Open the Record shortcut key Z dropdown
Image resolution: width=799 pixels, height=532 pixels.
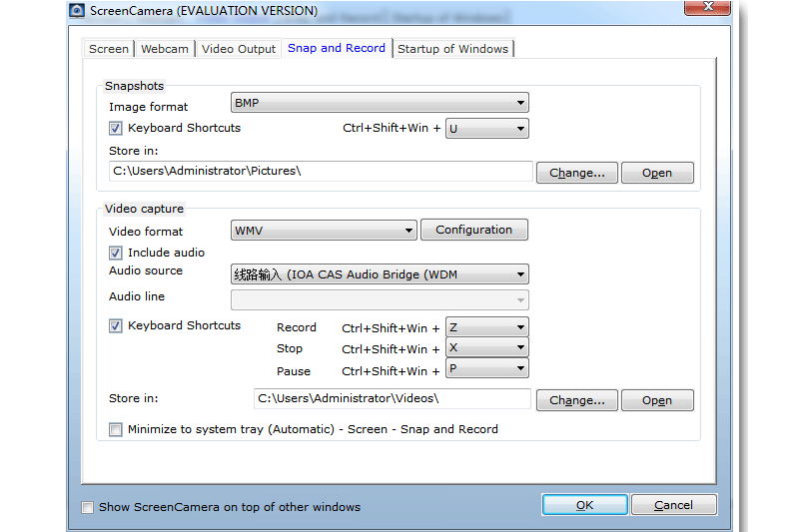[487, 327]
